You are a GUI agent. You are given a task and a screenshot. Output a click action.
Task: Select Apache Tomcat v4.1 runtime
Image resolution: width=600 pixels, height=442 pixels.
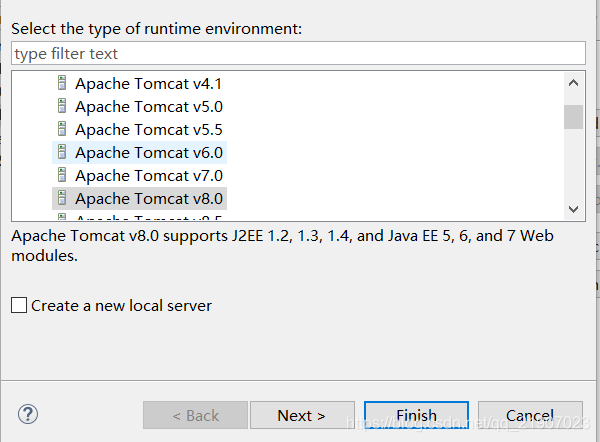click(148, 84)
